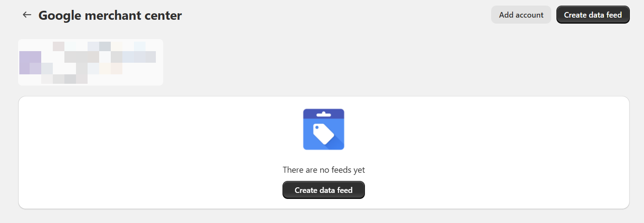Click blurred bottom line of account card
The width and height of the screenshot is (644, 223).
(x=64, y=79)
